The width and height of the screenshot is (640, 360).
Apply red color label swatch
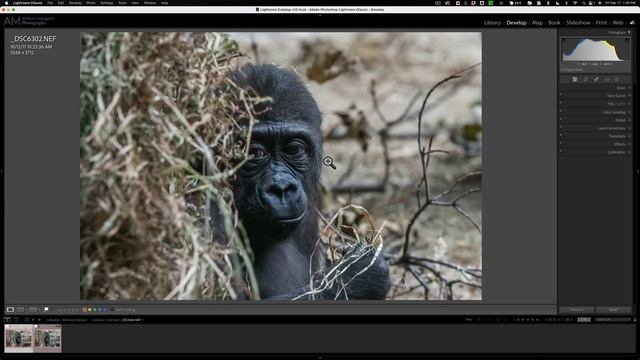click(84, 310)
